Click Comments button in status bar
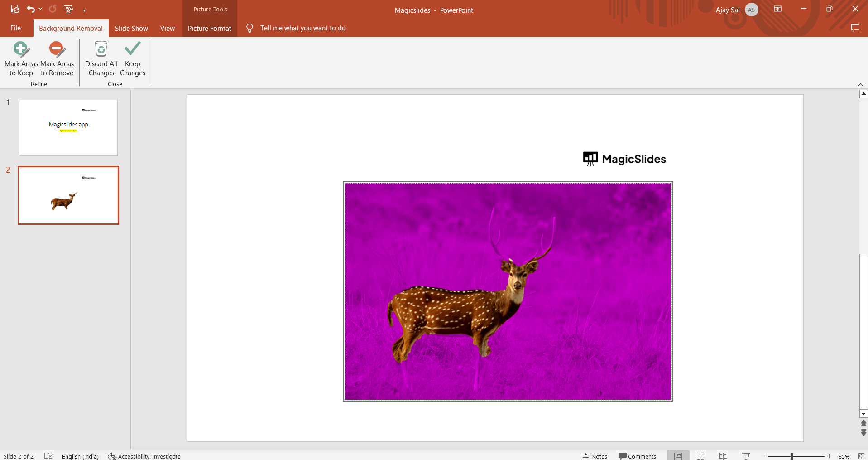 coord(637,456)
